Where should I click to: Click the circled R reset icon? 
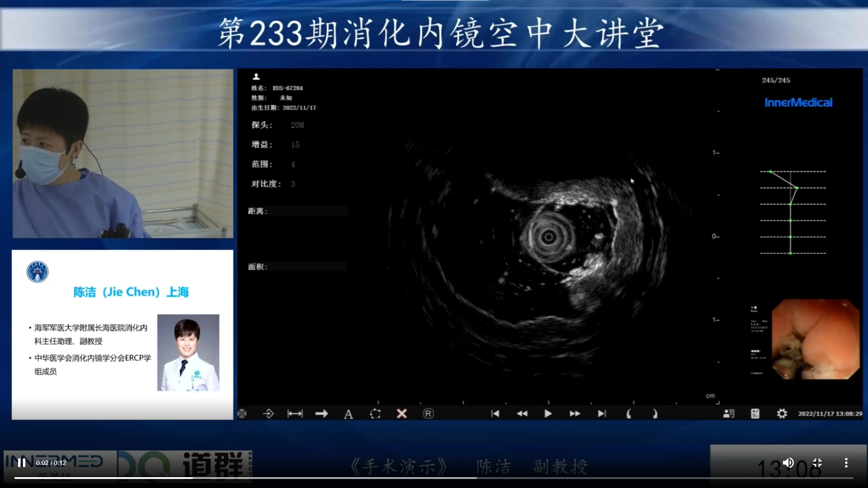tap(428, 413)
